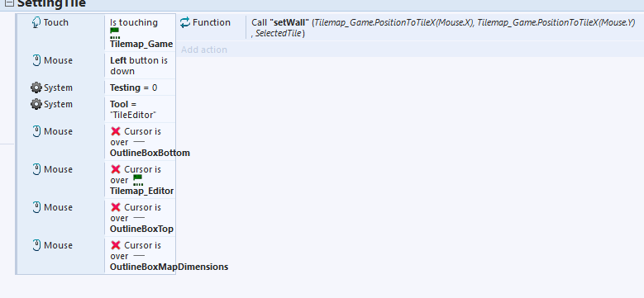Select the Left button is down condition
Screen dimensions: 644x298
click(140, 65)
